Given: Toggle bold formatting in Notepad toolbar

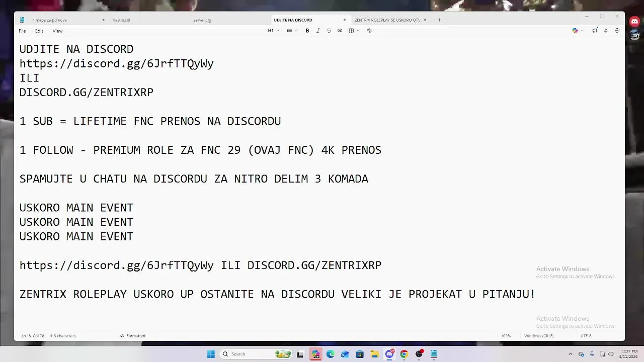Looking at the screenshot, I should pyautogui.click(x=307, y=31).
